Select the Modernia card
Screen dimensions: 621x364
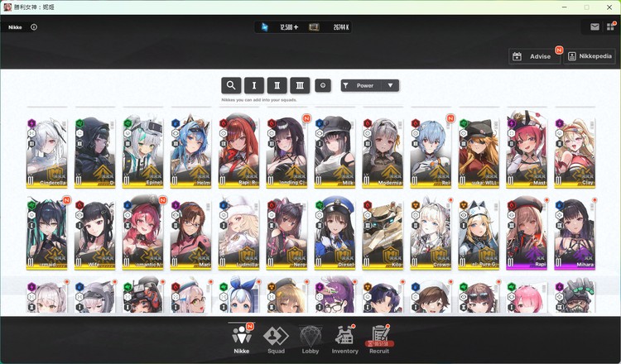coord(383,152)
